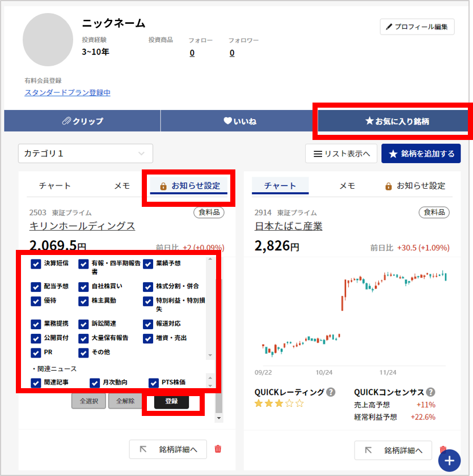
Task: Uncheck the 決算短信 checkbox
Action: 36,263
